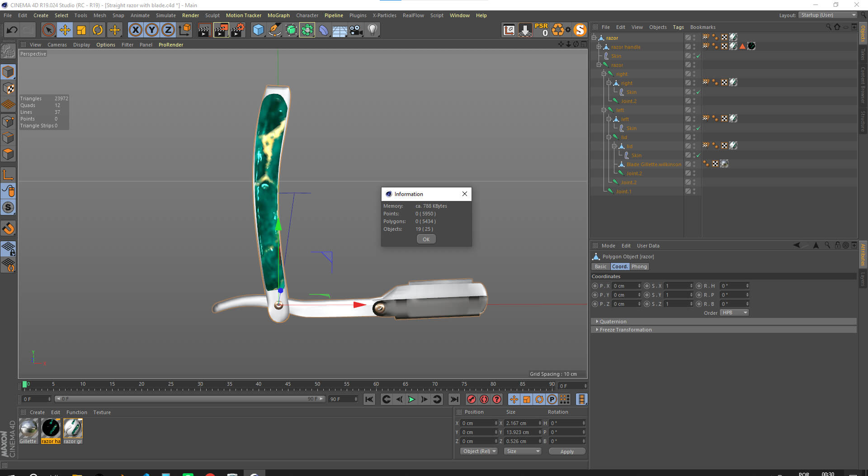The height and width of the screenshot is (476, 868).
Task: Switch to the Phong tab
Action: (x=639, y=266)
